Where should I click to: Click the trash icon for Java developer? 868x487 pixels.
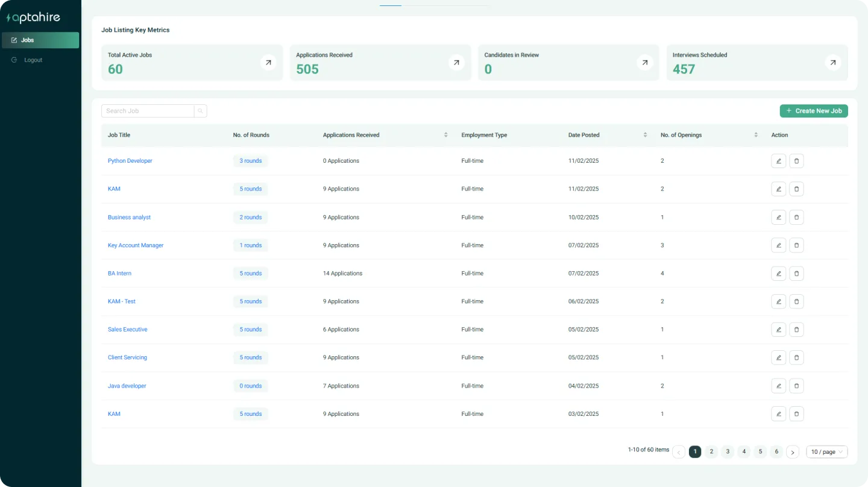coord(796,386)
